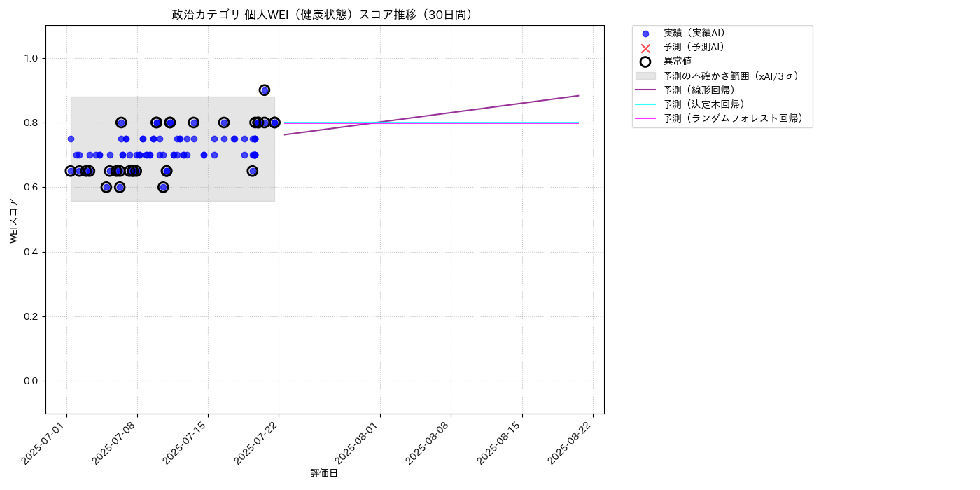The image size is (980, 490).
Task: Click the red X legend marker for 予測AI
Action: tap(645, 48)
